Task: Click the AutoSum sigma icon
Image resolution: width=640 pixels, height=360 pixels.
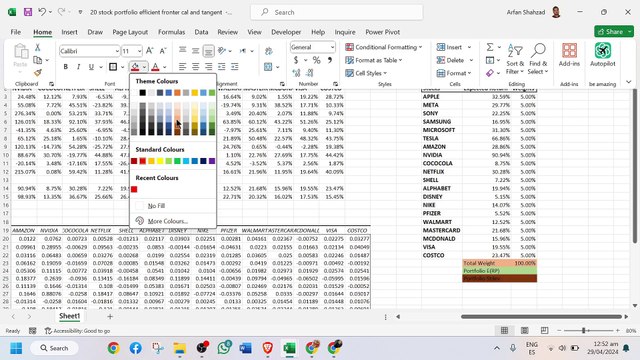Action: coord(490,47)
